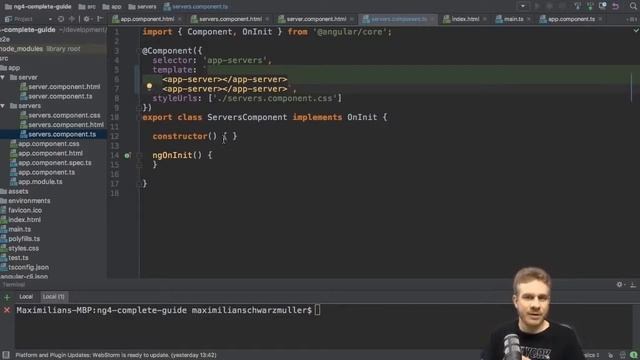Hide the Project panel with hide icon

(x=100, y=19)
